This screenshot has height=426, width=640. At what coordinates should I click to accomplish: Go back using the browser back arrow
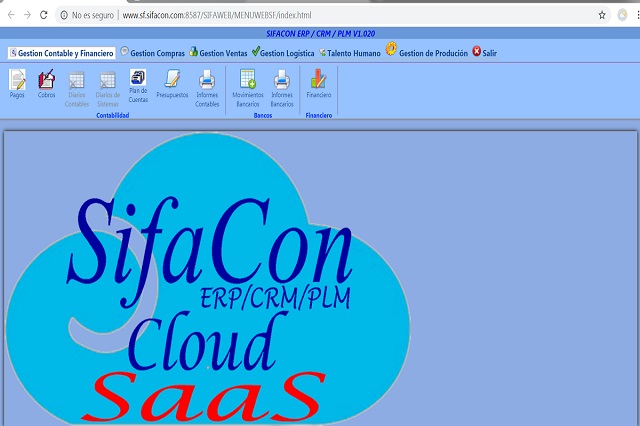click(x=11, y=15)
